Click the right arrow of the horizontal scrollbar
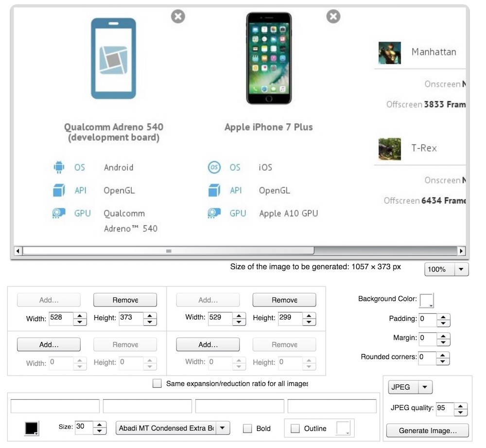The height and width of the screenshot is (448, 486). point(461,251)
